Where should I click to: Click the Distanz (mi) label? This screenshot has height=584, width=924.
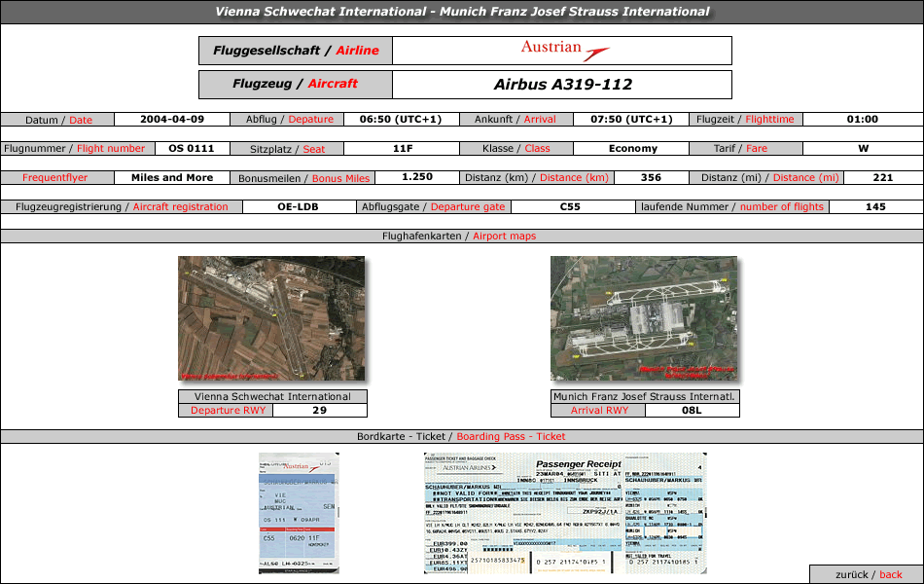769,177
